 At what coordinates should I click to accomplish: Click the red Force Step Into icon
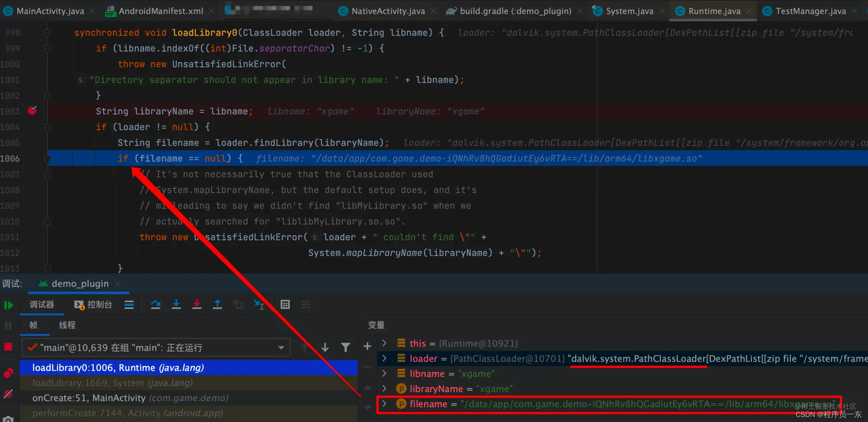point(196,305)
